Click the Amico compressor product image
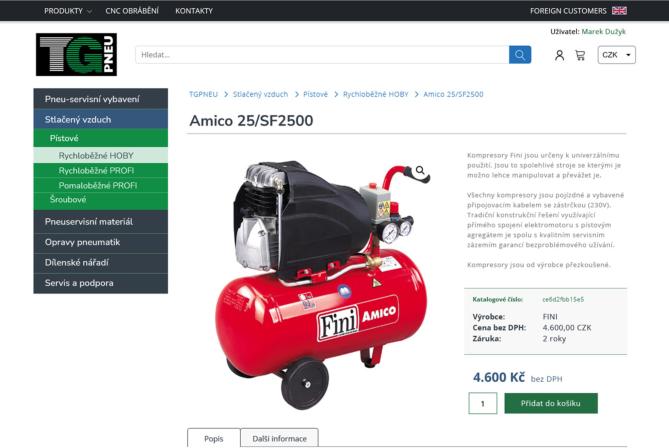The image size is (669, 448). (323, 284)
